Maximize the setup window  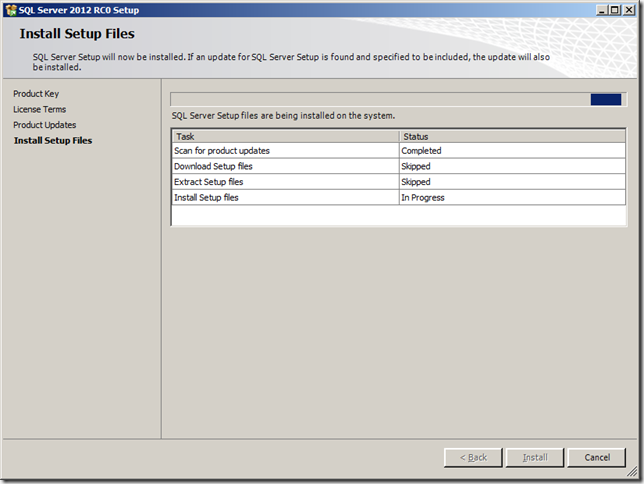pyautogui.click(x=615, y=10)
